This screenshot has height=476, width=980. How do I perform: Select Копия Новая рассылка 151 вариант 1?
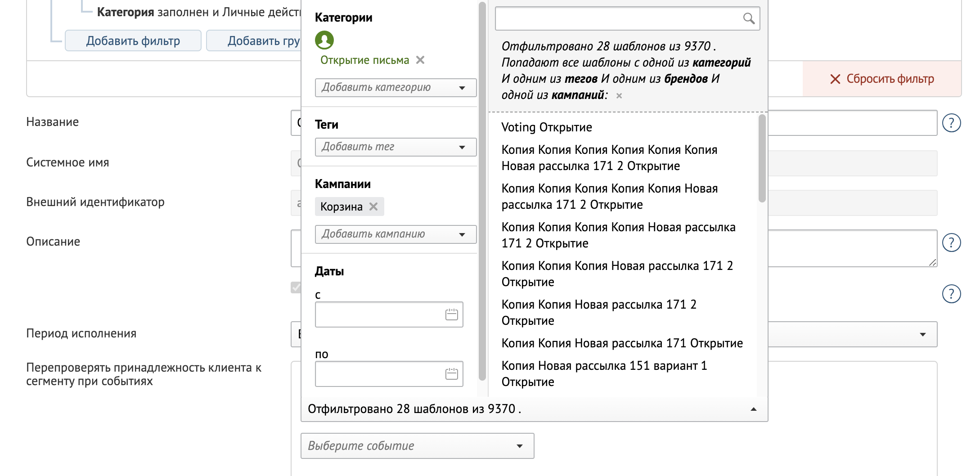[604, 374]
